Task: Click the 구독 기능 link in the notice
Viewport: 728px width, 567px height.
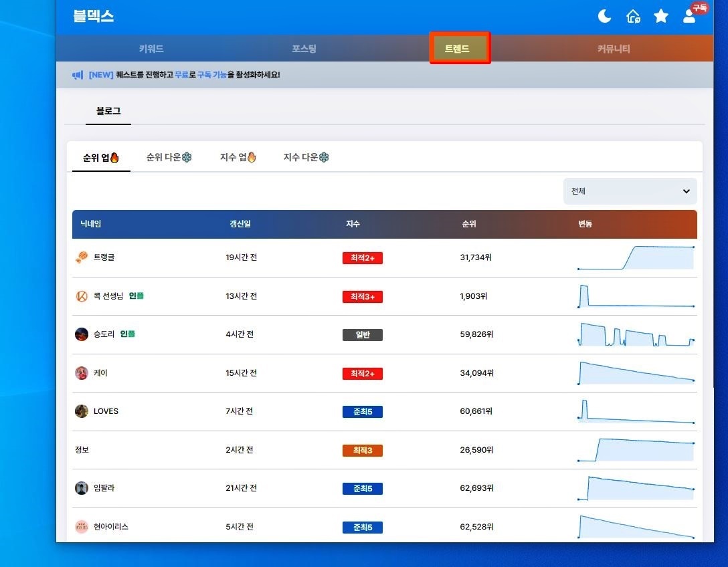Action: point(212,75)
